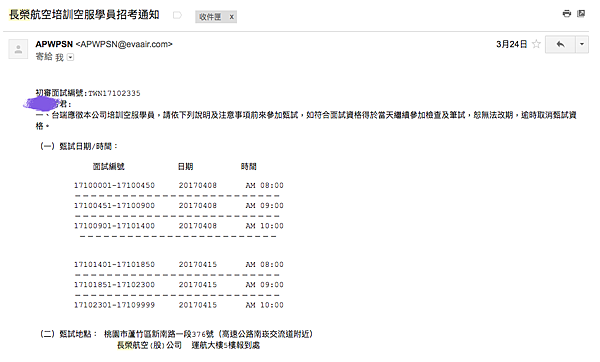Click 時間 column header
600x362 pixels.
coord(249,167)
